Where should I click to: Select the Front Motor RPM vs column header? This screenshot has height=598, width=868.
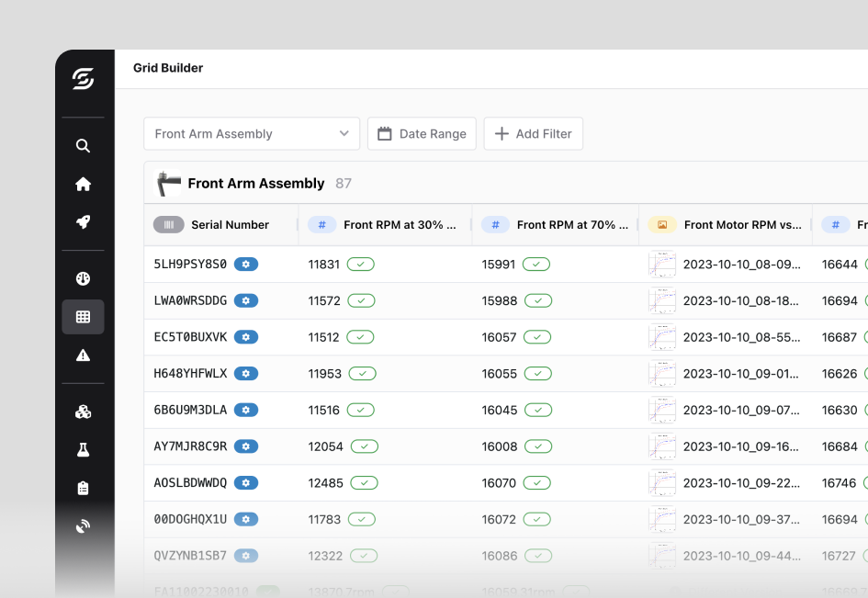point(742,225)
